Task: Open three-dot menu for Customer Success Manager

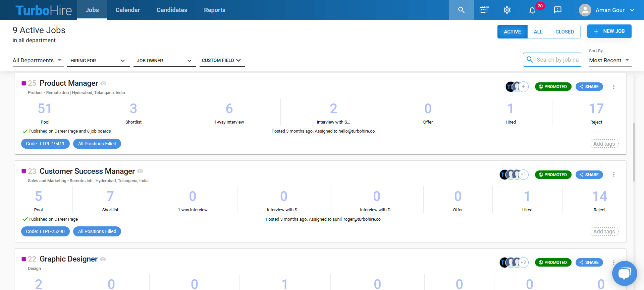Action: pyautogui.click(x=614, y=174)
